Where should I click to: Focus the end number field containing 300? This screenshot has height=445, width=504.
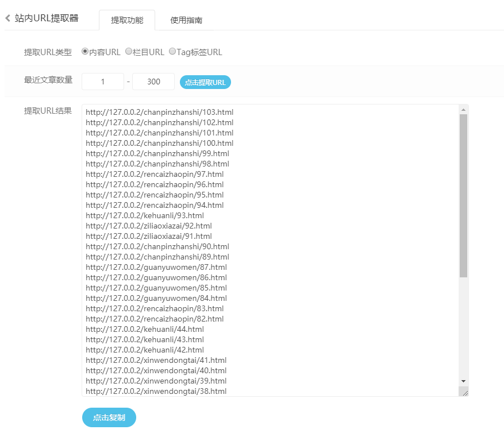tap(153, 82)
